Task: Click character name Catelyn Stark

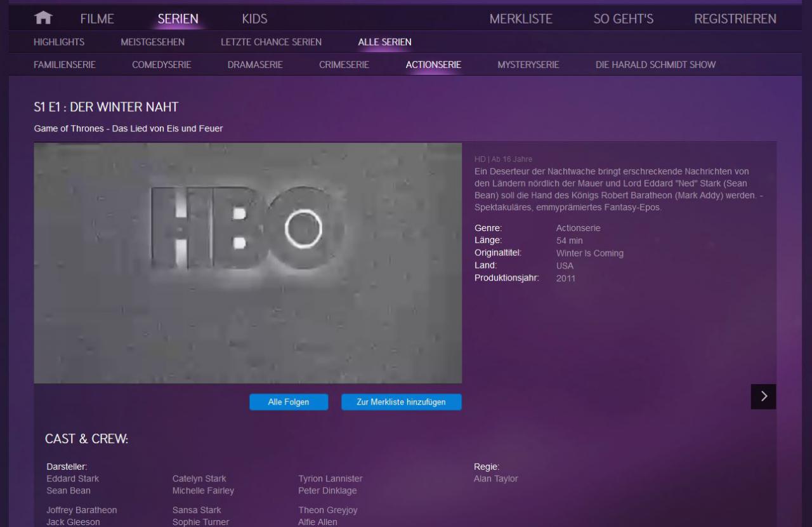Action: (199, 479)
